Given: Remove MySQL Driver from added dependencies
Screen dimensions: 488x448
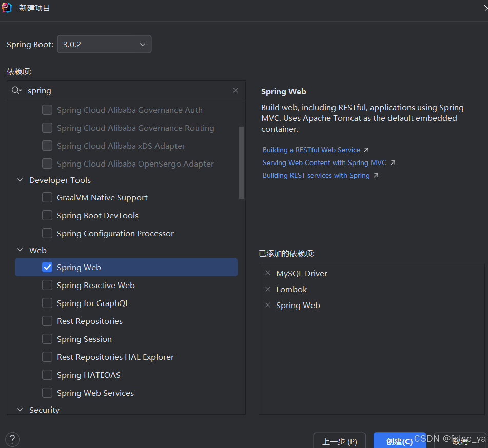Looking at the screenshot, I should tap(268, 273).
